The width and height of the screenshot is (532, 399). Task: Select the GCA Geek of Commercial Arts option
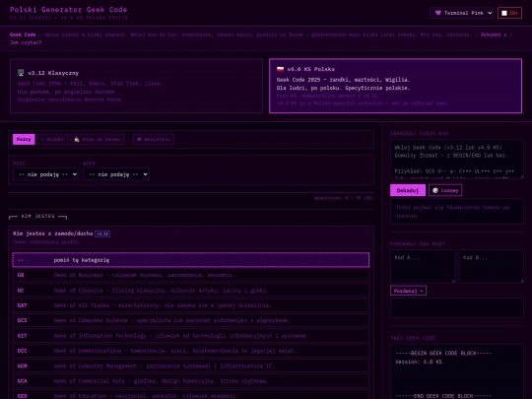click(x=191, y=381)
